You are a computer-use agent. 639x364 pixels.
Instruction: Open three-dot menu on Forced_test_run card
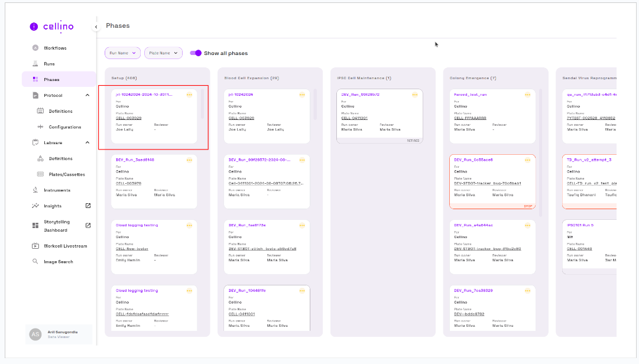527,95
